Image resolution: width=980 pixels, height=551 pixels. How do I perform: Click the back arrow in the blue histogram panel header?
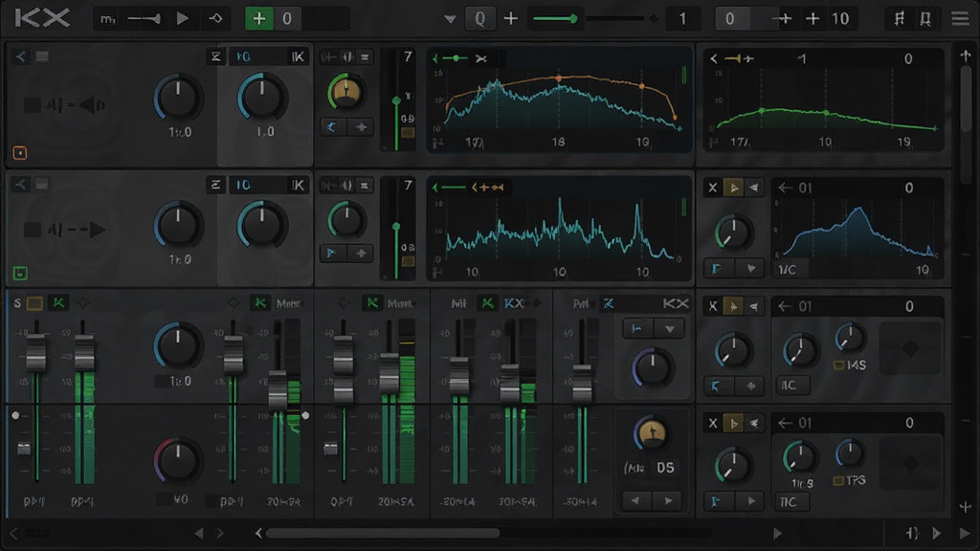(x=785, y=187)
